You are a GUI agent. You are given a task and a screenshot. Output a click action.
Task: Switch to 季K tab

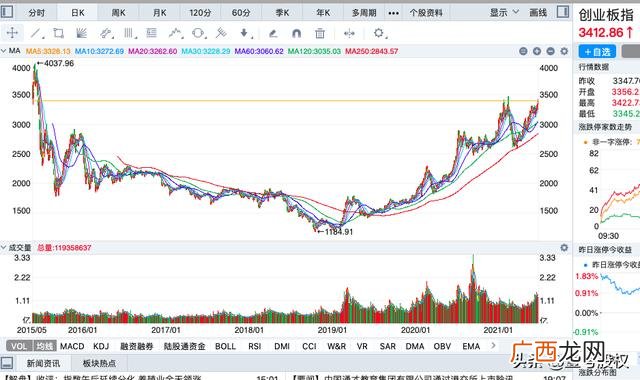point(282,13)
